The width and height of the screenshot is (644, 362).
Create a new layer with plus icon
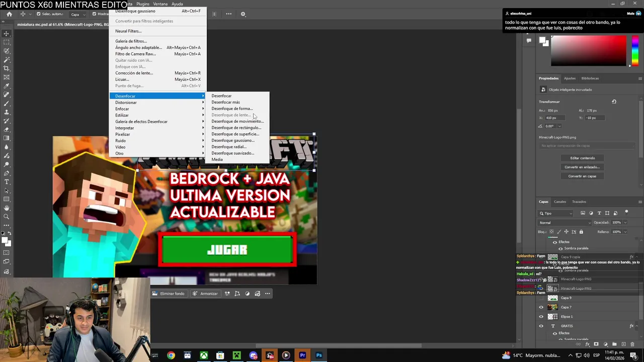pyautogui.click(x=623, y=344)
